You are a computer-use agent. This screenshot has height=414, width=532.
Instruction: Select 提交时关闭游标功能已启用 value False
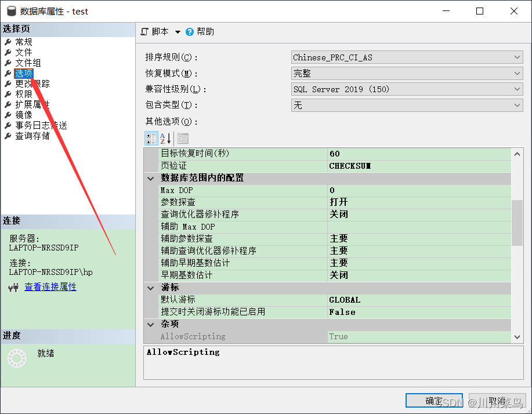pos(419,312)
